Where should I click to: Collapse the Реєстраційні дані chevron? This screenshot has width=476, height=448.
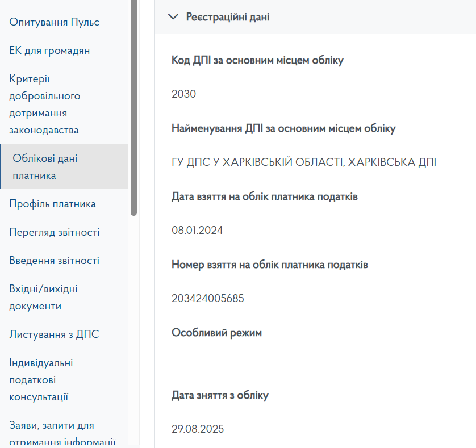click(x=173, y=17)
